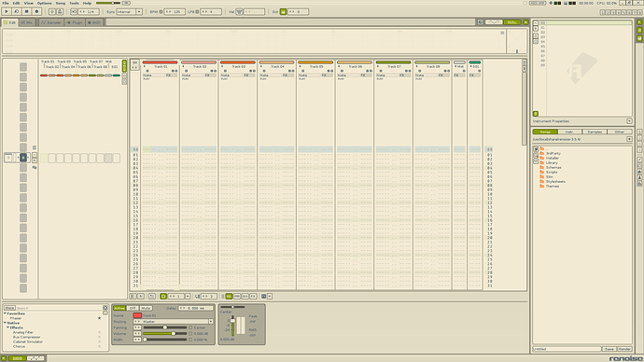Start playback with the Play button
The height and width of the screenshot is (362, 644).
(x=7, y=12)
